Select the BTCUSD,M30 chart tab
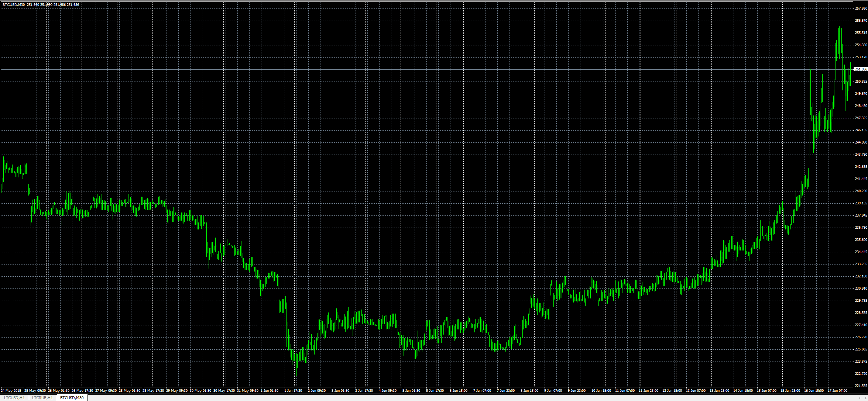Image resolution: width=868 pixels, height=401 pixels. (72, 398)
